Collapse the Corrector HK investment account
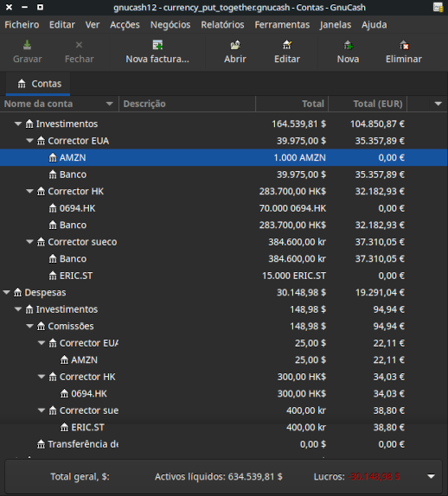The image size is (448, 496). 29,191
